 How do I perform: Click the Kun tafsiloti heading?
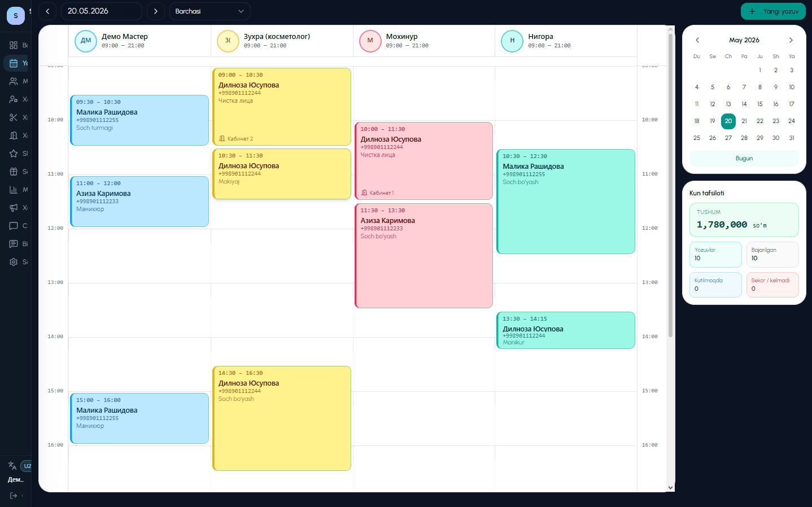[x=707, y=193]
